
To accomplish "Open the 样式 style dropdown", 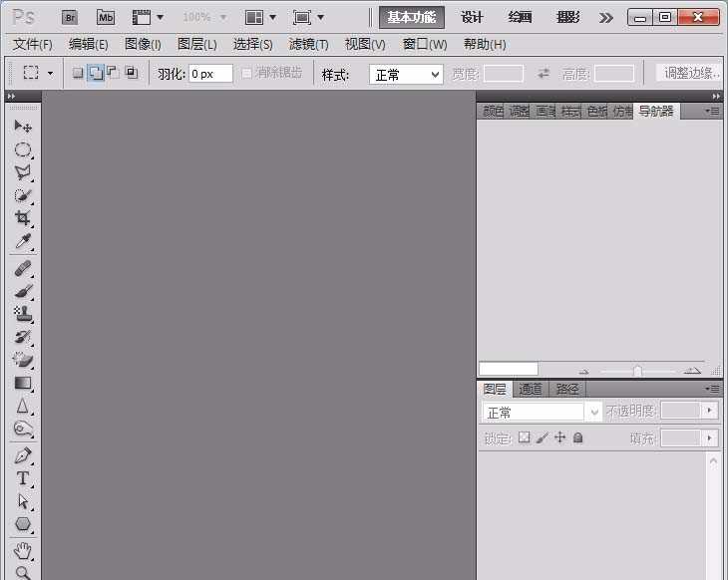I will (x=406, y=74).
